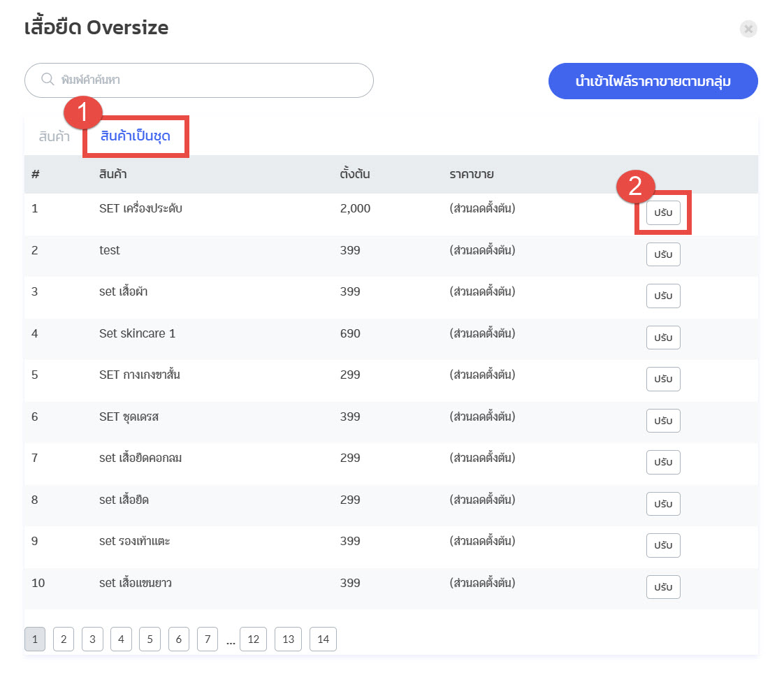Image resolution: width=784 pixels, height=673 pixels.
Task: Adjust price for SET กางเกงขาสั้น
Action: 662,379
